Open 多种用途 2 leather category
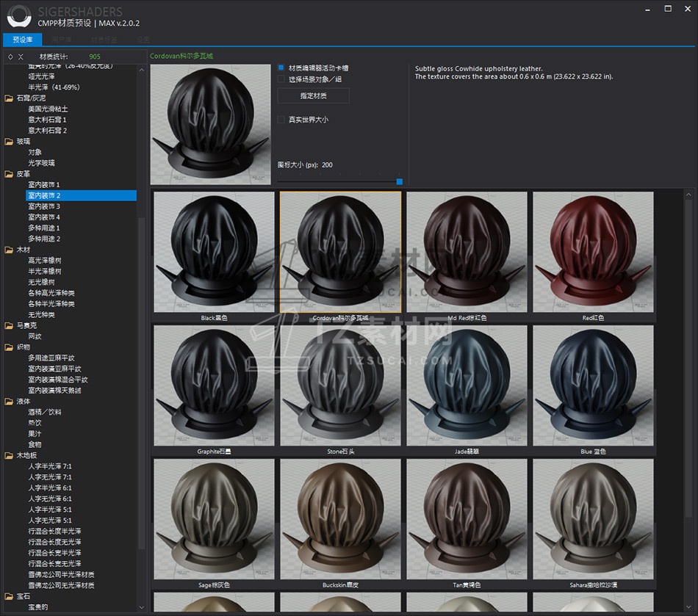The width and height of the screenshot is (698, 616). [44, 239]
